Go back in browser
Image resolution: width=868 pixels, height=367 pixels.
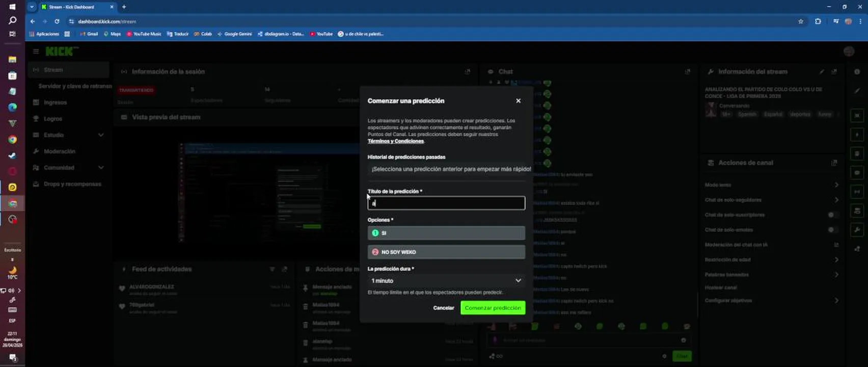pyautogui.click(x=33, y=21)
